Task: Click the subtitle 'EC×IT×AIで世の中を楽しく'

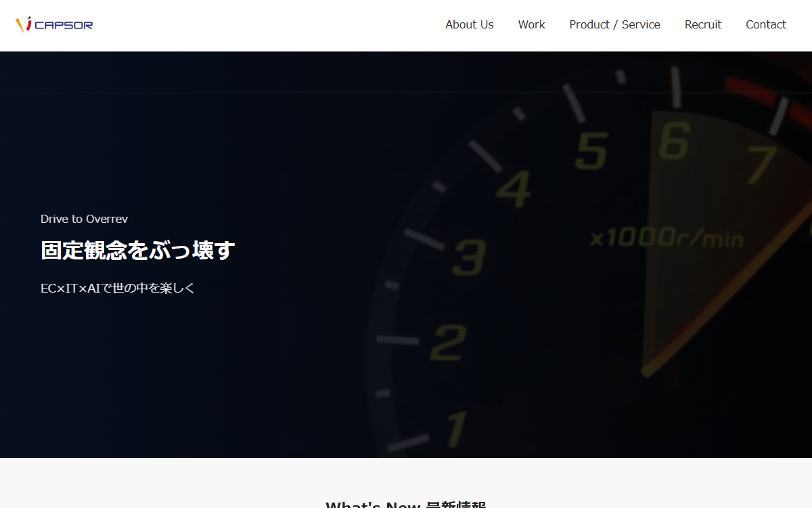Action: [x=118, y=288]
